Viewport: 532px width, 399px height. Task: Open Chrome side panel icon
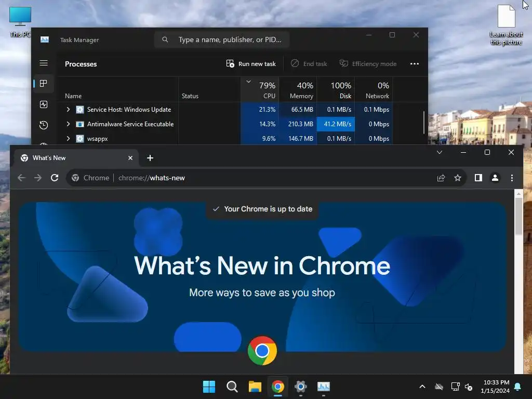point(478,178)
